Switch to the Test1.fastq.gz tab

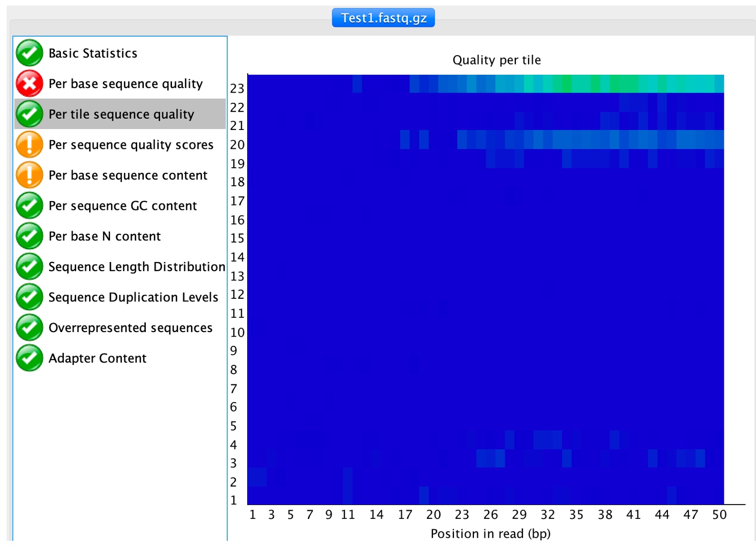[383, 18]
